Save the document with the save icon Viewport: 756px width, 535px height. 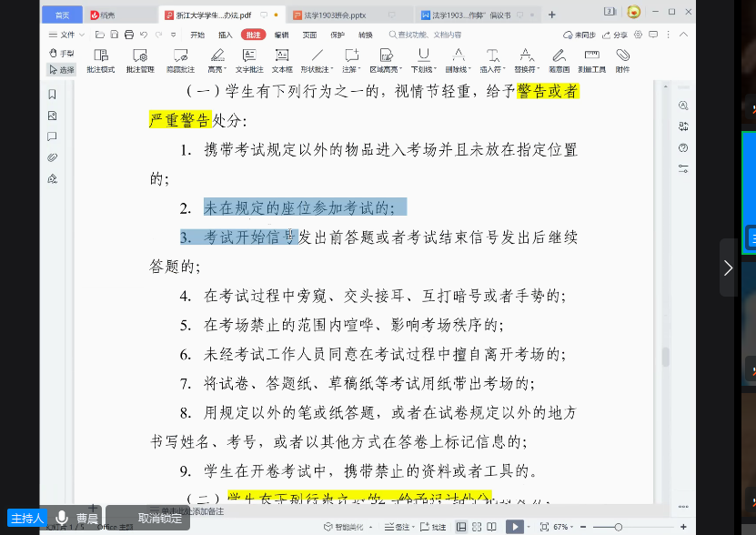pyautogui.click(x=115, y=35)
